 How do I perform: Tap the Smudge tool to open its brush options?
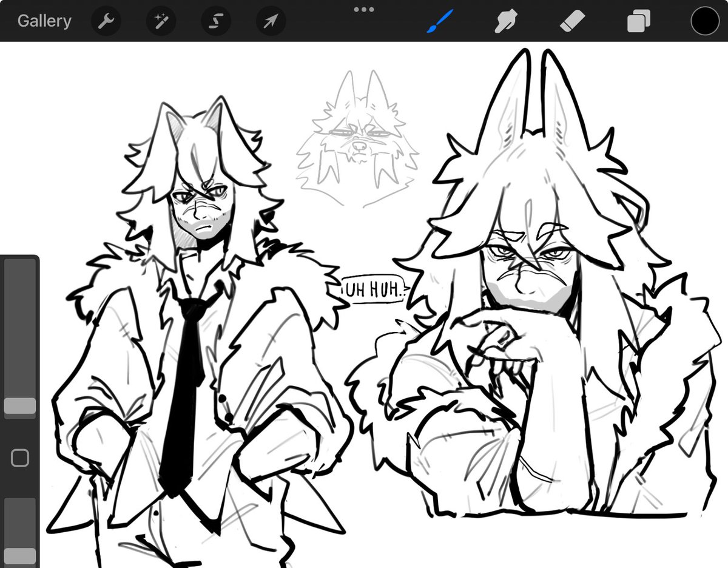[x=505, y=20]
